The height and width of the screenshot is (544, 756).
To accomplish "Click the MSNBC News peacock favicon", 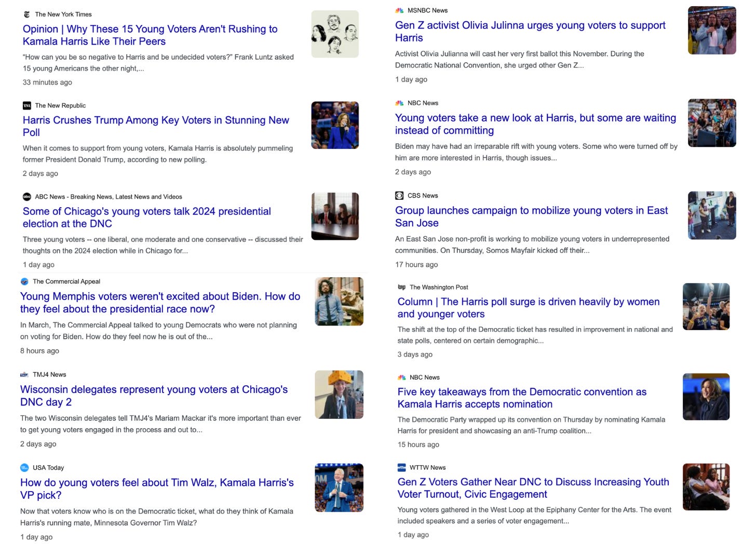I will coord(399,10).
